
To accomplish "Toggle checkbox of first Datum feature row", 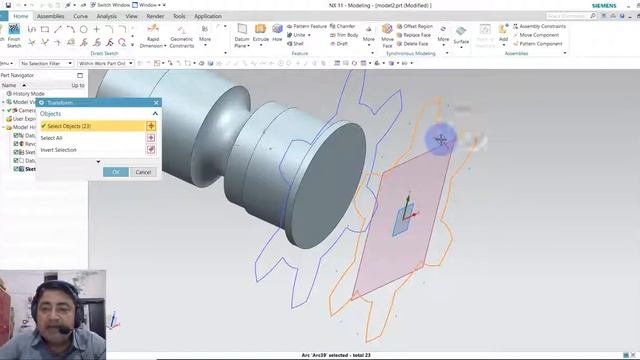I will (16, 136).
